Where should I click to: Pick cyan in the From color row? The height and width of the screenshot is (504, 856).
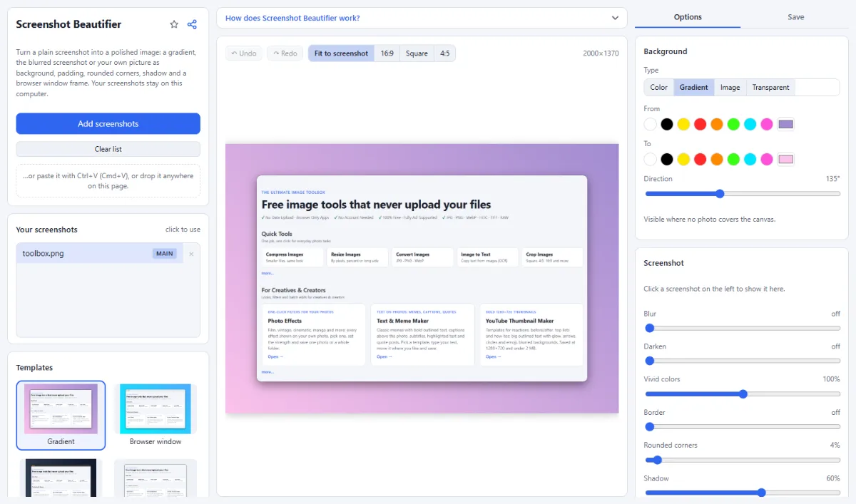pos(750,124)
